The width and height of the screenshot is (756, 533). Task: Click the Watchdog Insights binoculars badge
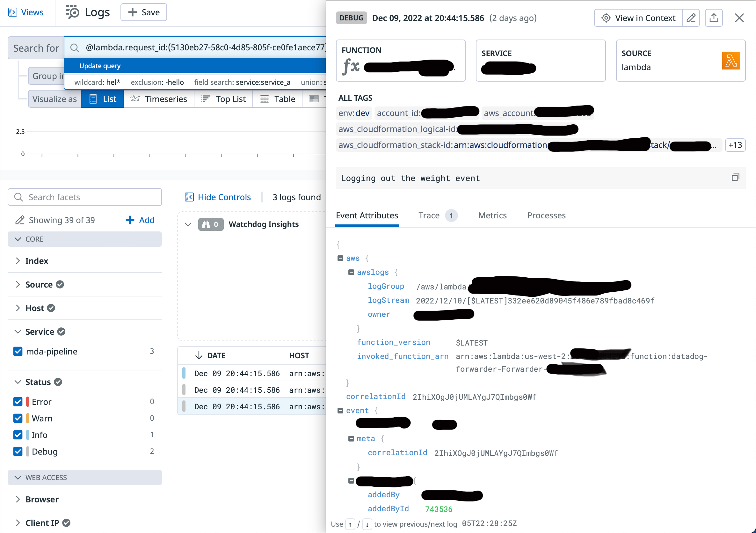211,224
